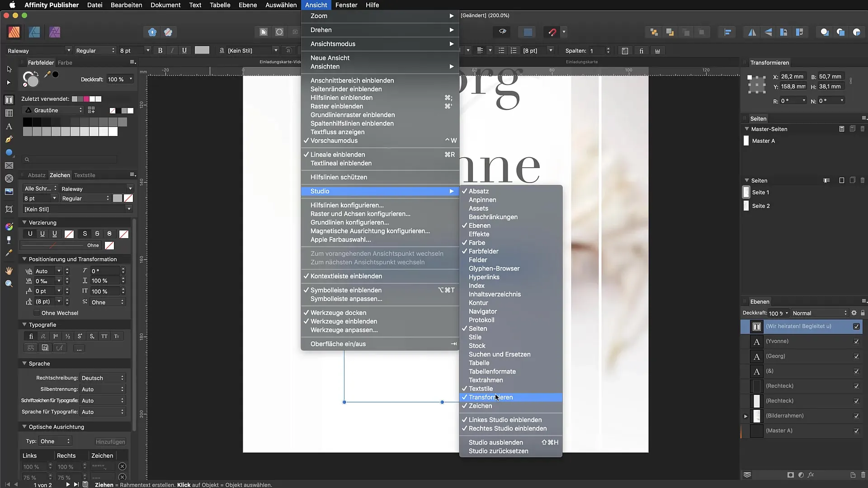Click layer effects fx icon
Viewport: 868px width, 488px height.
pyautogui.click(x=811, y=475)
